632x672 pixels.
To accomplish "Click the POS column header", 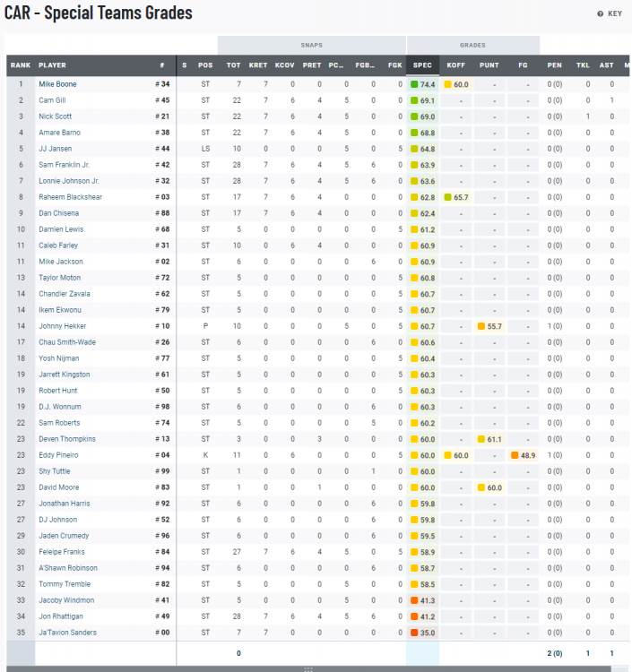I will coord(205,65).
